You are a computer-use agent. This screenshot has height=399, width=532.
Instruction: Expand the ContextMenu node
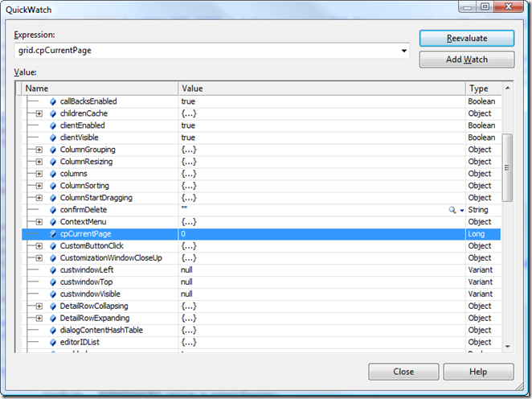(39, 222)
